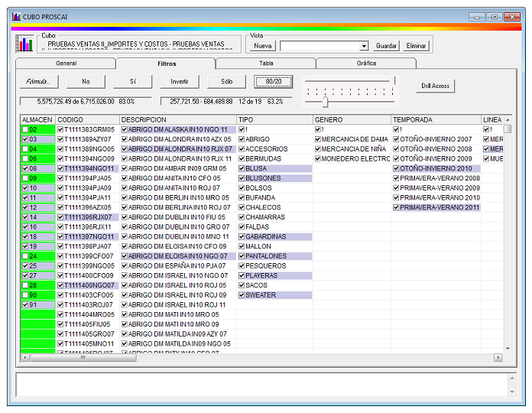Click the Eliminar button
This screenshot has width=532, height=413.
416,45
